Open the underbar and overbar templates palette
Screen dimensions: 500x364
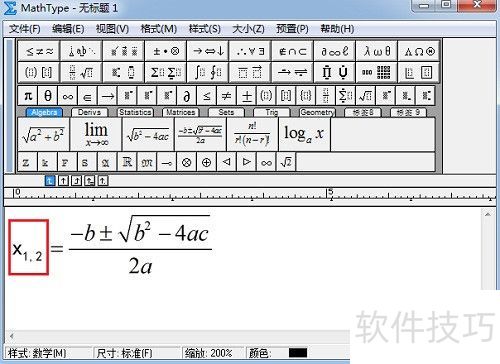tap(250, 72)
